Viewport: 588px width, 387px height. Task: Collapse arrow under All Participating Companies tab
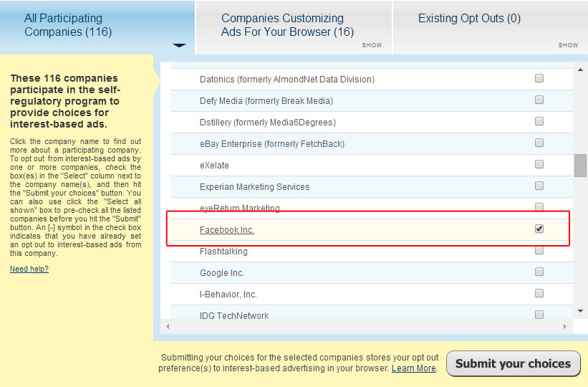(179, 45)
